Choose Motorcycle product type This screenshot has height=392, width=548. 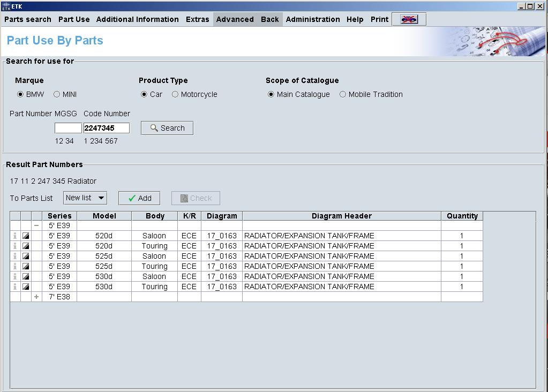pyautogui.click(x=175, y=95)
